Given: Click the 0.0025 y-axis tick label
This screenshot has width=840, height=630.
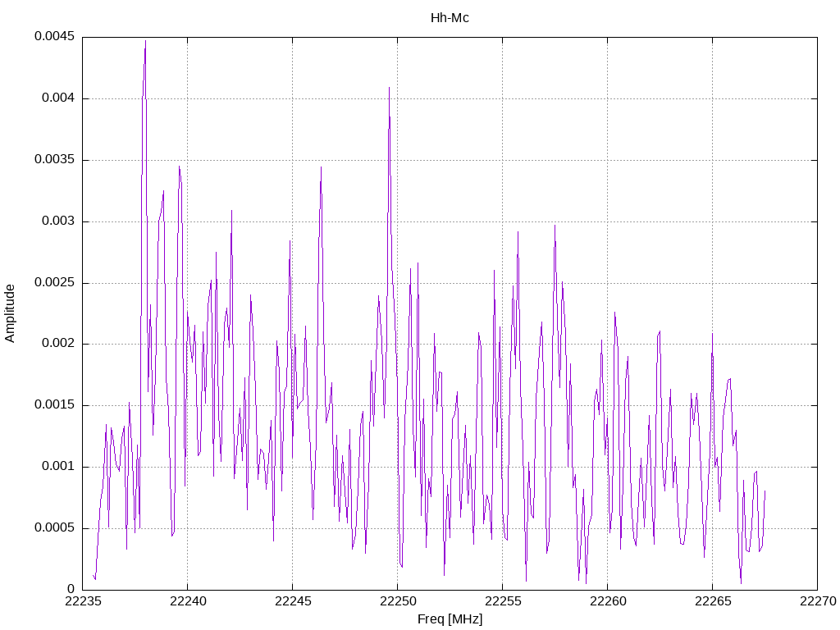Looking at the screenshot, I should tap(55, 282).
